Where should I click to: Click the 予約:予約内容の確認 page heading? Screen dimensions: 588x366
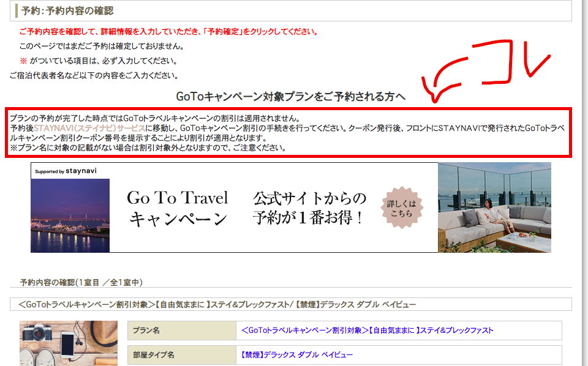[x=67, y=11]
